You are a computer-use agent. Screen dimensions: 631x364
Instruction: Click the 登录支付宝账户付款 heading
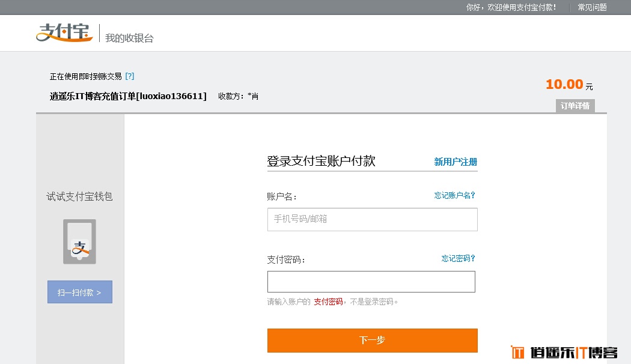(321, 161)
